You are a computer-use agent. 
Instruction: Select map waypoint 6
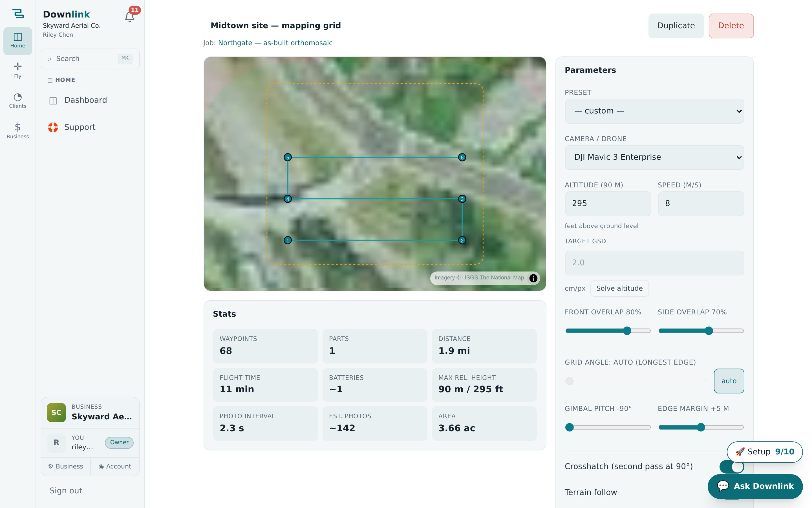click(462, 157)
